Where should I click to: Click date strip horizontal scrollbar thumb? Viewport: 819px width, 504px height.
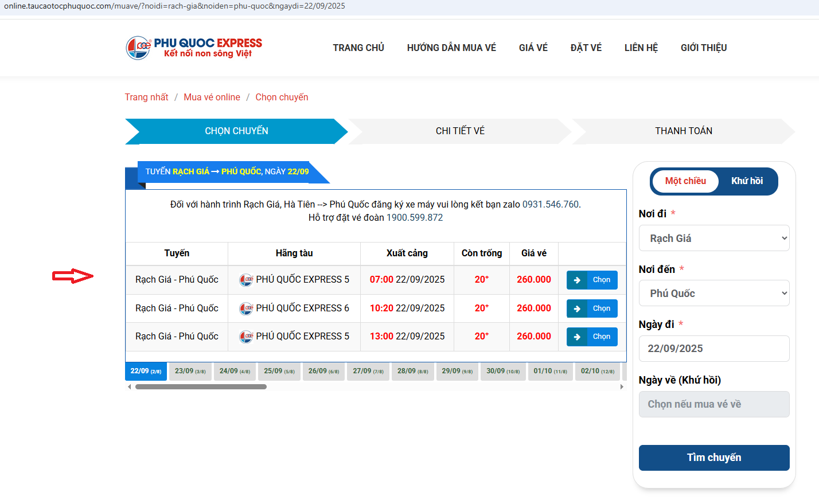point(201,387)
